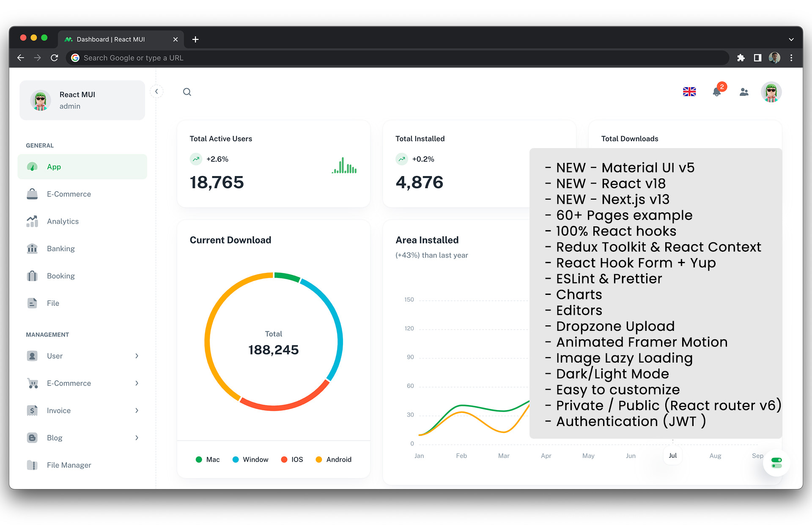Expand the User menu chevron
The height and width of the screenshot is (528, 812).
(x=137, y=356)
